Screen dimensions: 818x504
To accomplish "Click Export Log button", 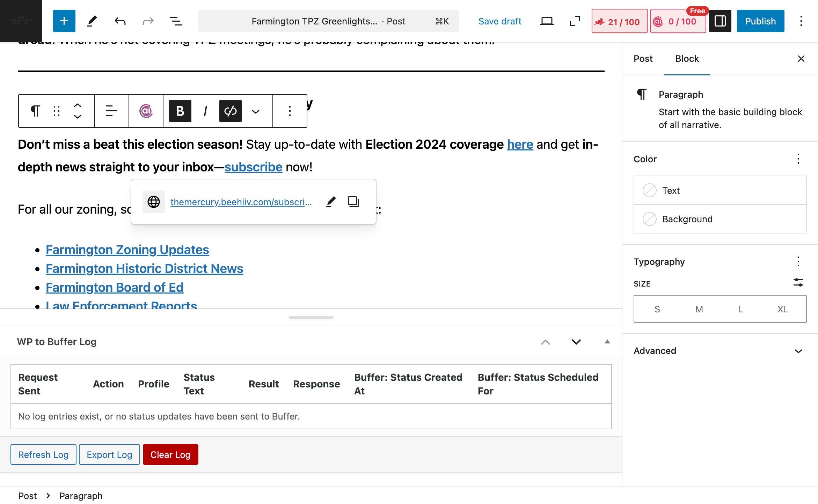I will [109, 454].
